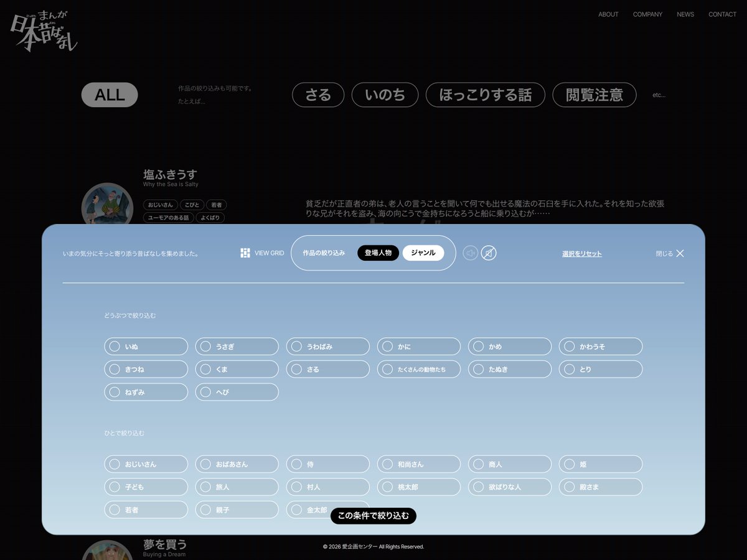Click the VIEW GRID icon
This screenshot has width=747, height=560.
pos(244,253)
